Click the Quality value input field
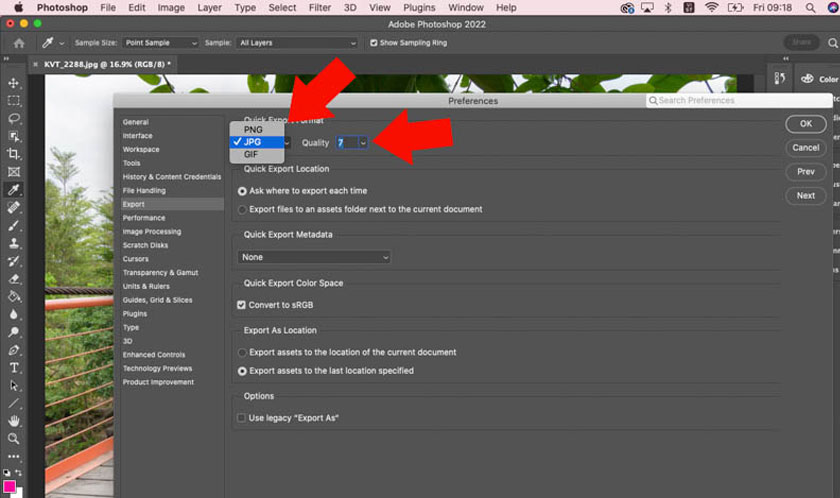 point(347,142)
